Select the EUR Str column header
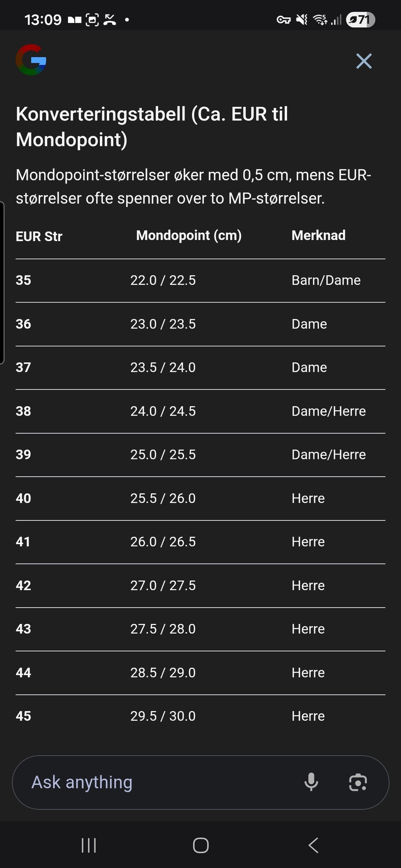This screenshot has width=401, height=868. click(x=39, y=236)
